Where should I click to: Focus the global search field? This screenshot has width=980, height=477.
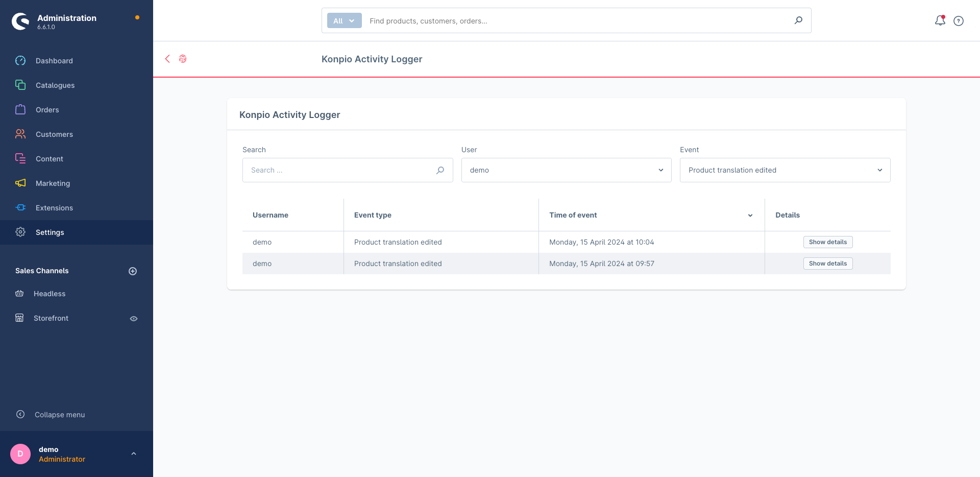coord(577,21)
